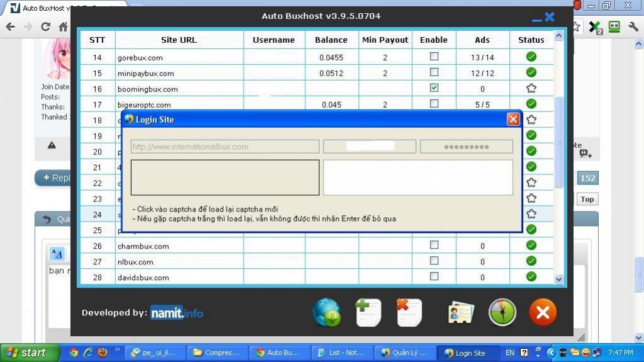Click the star status icon for boomingbux.com
This screenshot has height=362, width=644.
(x=531, y=88)
